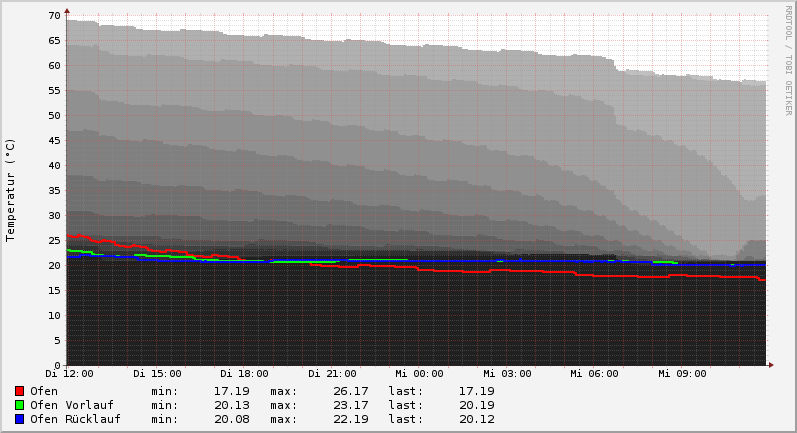The height and width of the screenshot is (433, 797).
Task: Click the 25 label on the Y-axis
Action: (55, 240)
